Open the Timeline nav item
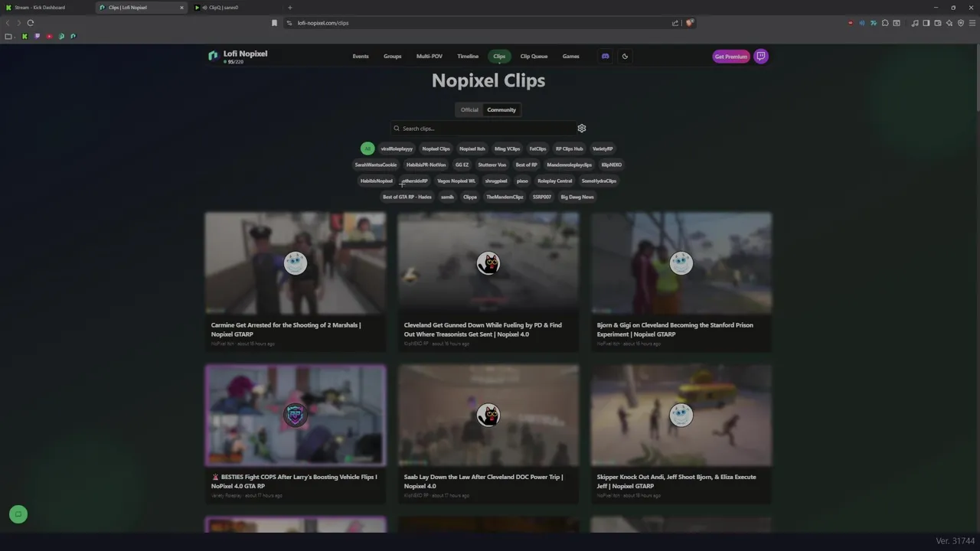The width and height of the screenshot is (980, 551). [468, 56]
